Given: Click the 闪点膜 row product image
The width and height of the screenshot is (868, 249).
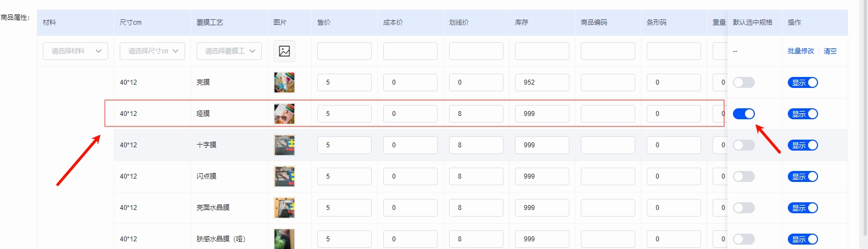Looking at the screenshot, I should [x=284, y=176].
